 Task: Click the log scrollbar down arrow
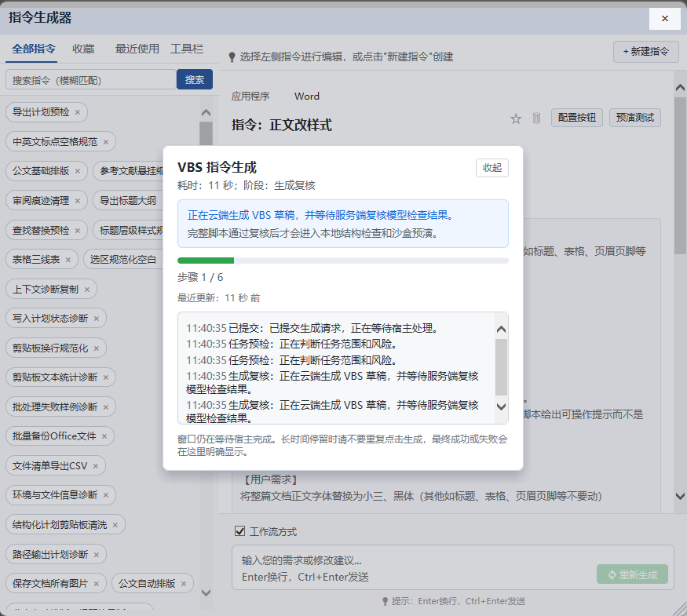point(501,406)
